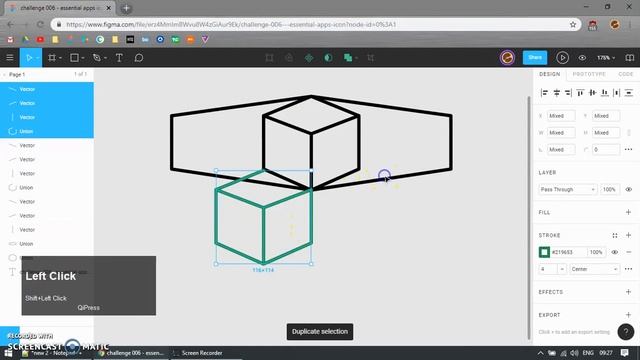Open the zoom level dropdown
This screenshot has height=360, width=640.
click(606, 58)
